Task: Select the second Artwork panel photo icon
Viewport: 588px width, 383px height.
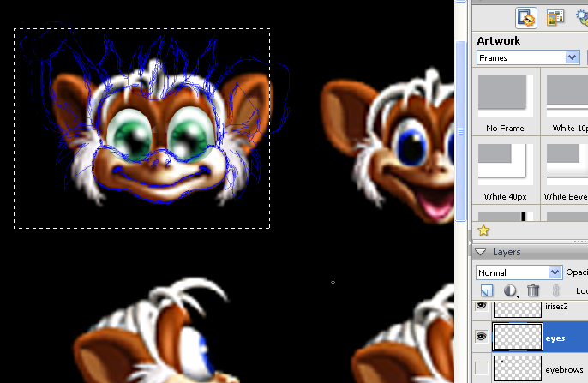Action: [555, 18]
